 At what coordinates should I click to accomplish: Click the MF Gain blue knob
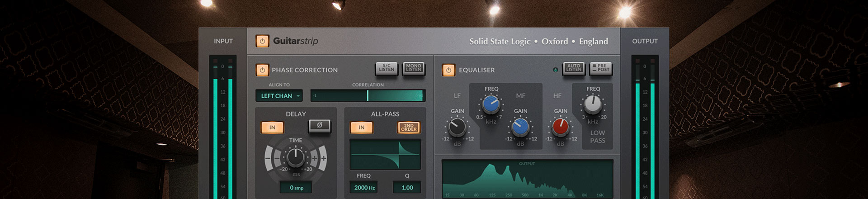520,128
